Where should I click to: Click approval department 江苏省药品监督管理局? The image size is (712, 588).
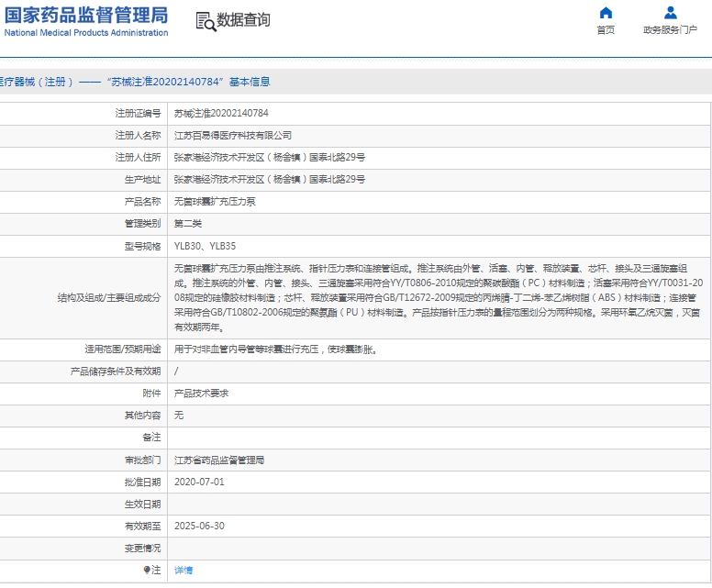click(x=219, y=460)
